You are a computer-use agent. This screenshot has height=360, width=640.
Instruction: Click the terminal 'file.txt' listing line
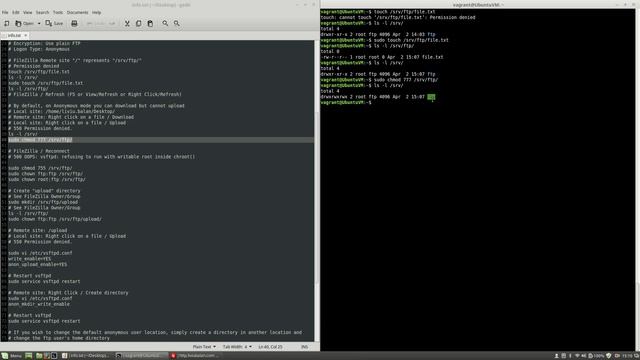pyautogui.click(x=382, y=57)
